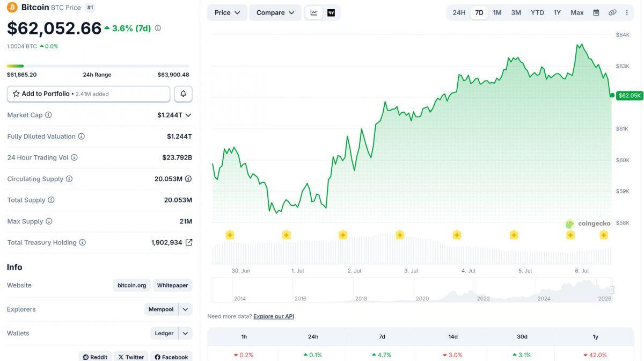Open the Compare dropdown
Viewport: 644px width, 361px height.
click(275, 12)
